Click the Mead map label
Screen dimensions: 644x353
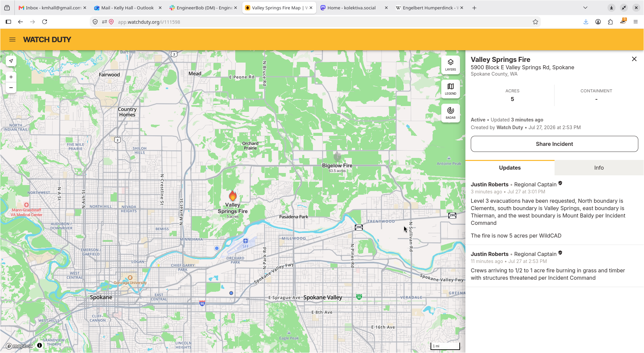click(x=195, y=74)
